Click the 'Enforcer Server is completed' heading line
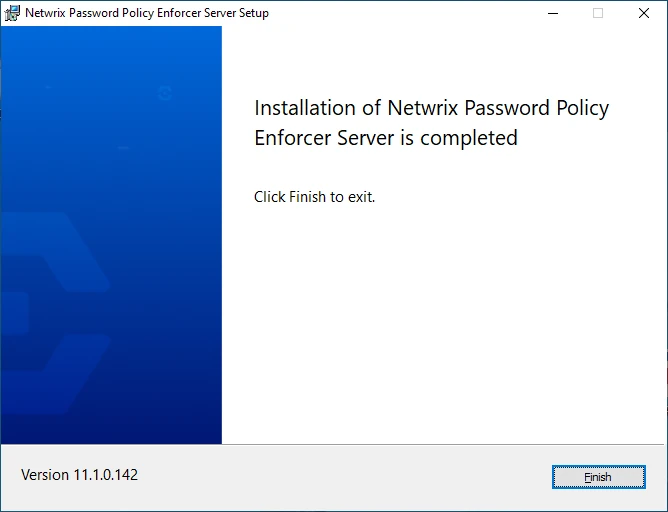This screenshot has height=512, width=668. click(386, 138)
